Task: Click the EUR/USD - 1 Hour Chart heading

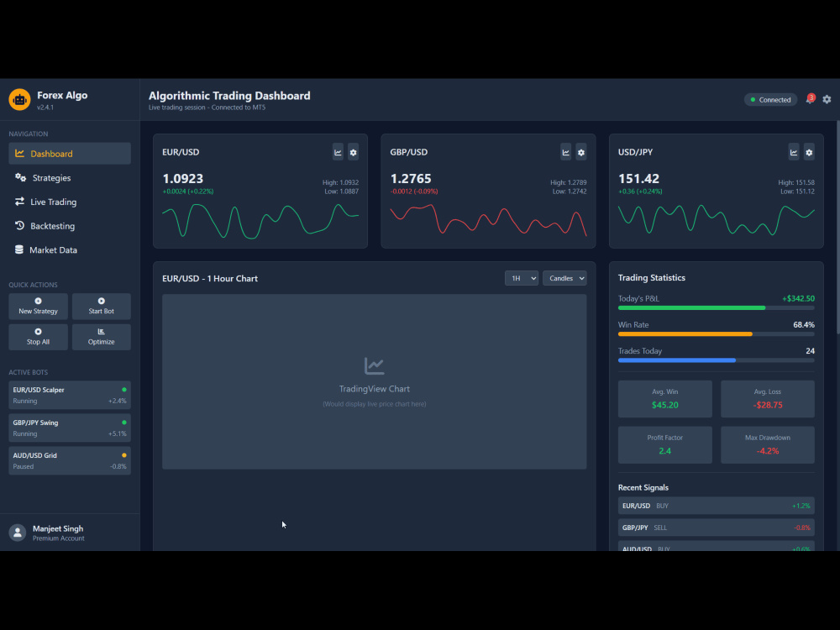Action: click(210, 279)
